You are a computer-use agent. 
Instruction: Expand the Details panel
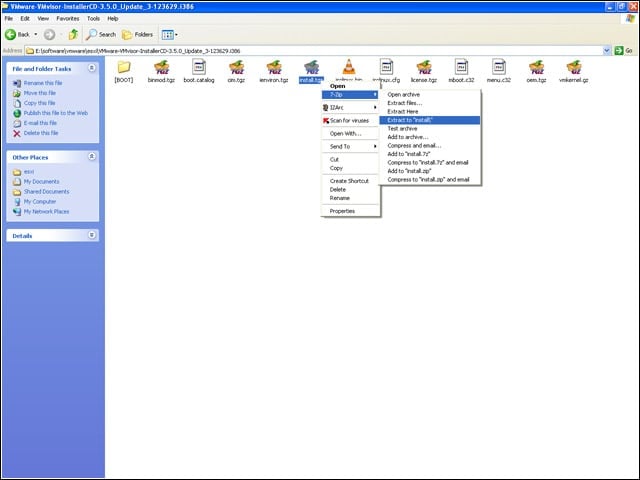coord(92,235)
